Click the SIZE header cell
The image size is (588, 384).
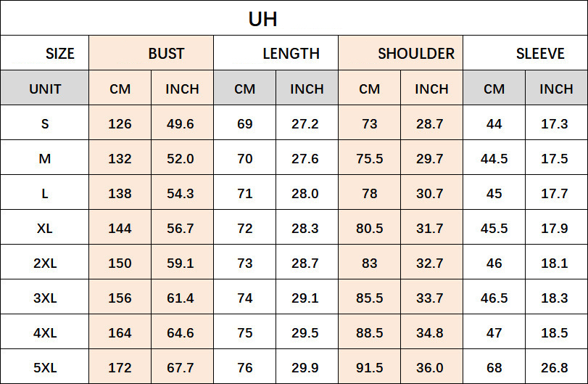coord(60,54)
